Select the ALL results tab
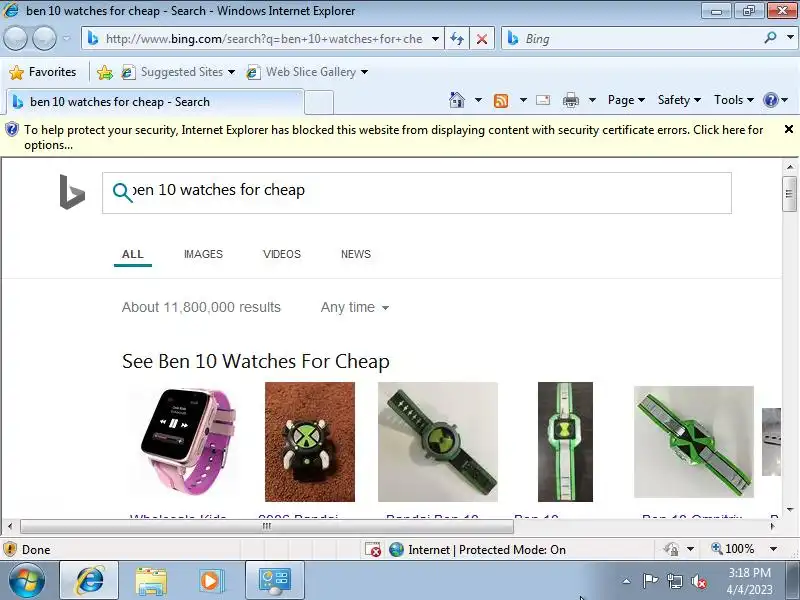The image size is (800, 600). 133,254
